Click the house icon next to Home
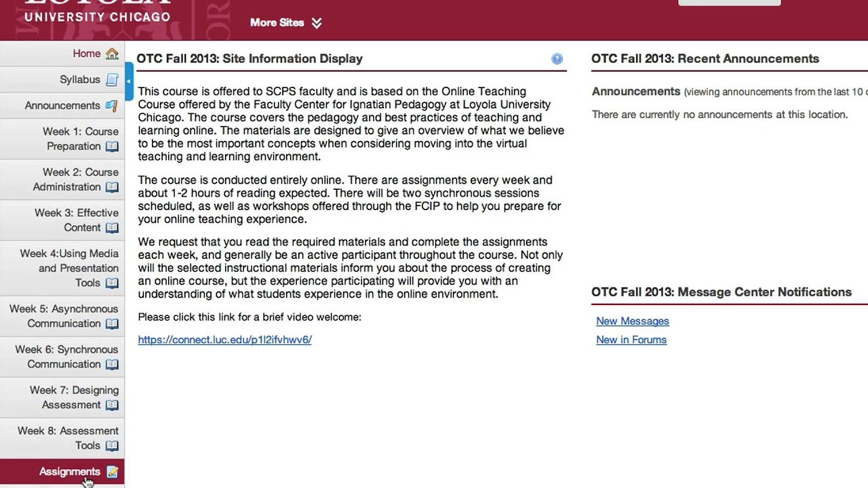The image size is (868, 488). coord(112,54)
